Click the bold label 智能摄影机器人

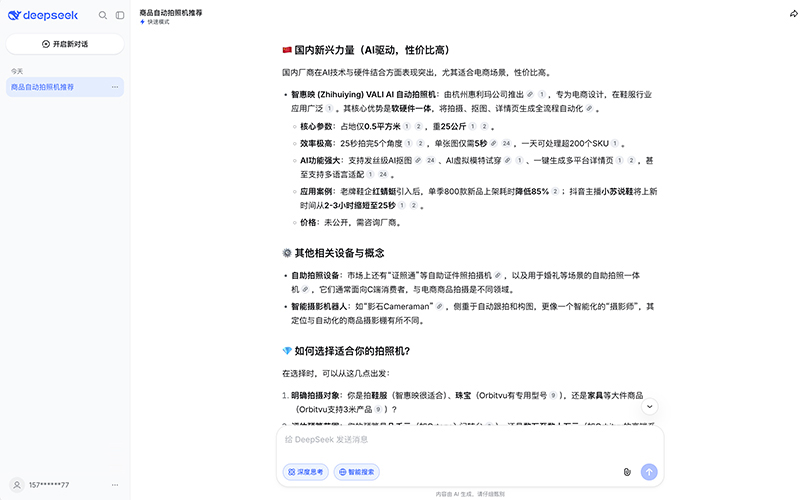[319, 306]
